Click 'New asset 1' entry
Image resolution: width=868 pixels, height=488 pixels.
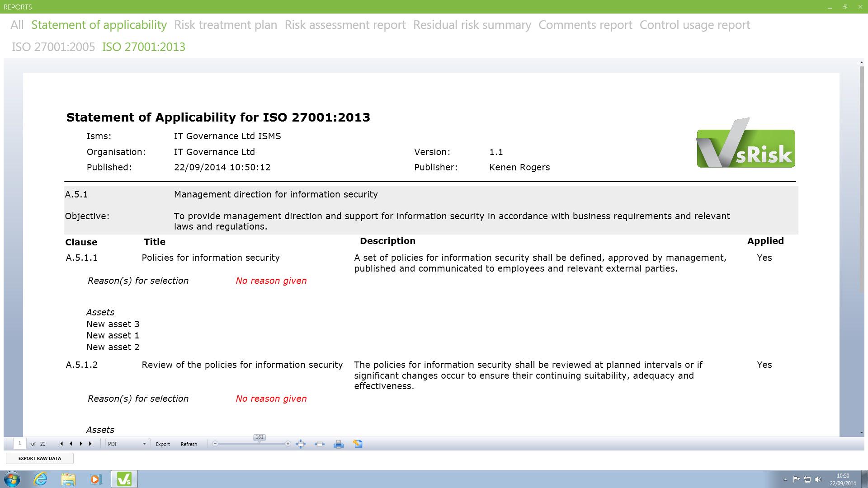pyautogui.click(x=113, y=336)
